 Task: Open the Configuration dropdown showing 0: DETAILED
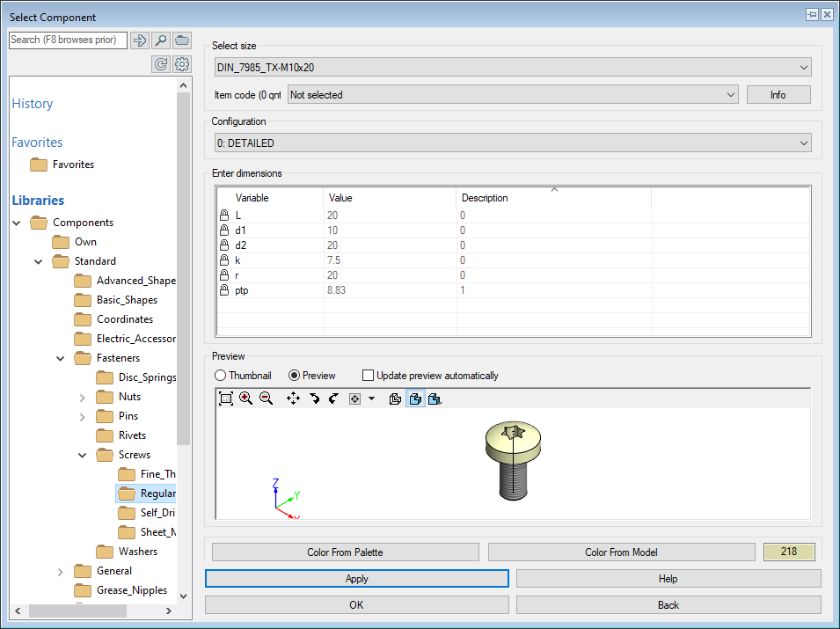point(512,143)
